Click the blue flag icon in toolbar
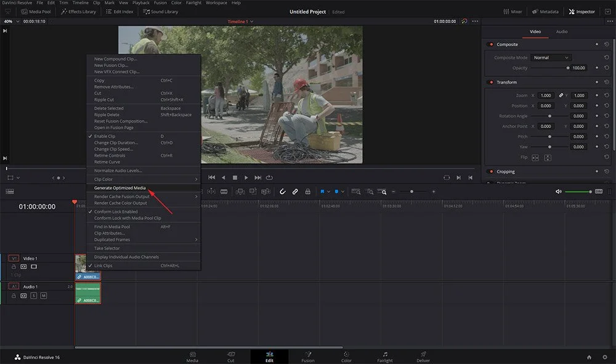 pyautogui.click(x=322, y=192)
